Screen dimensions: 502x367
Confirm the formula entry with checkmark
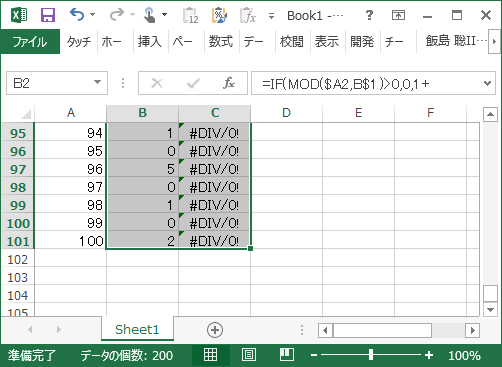tap(193, 83)
